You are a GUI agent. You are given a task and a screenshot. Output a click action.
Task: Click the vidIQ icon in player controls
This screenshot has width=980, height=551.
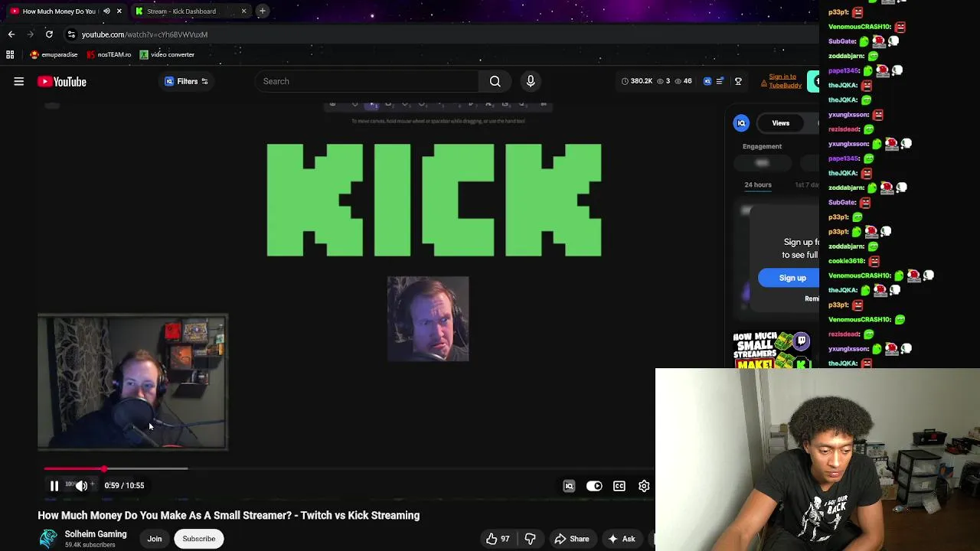[x=569, y=486]
